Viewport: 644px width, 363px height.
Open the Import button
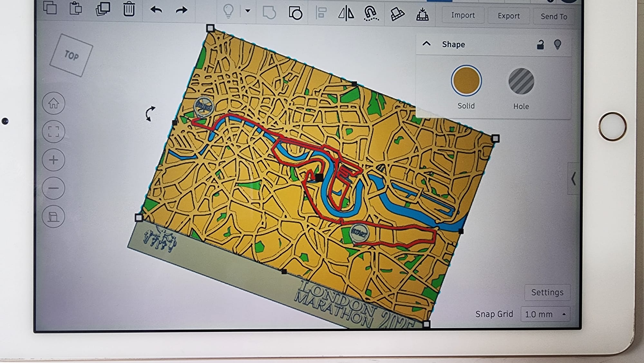point(463,15)
